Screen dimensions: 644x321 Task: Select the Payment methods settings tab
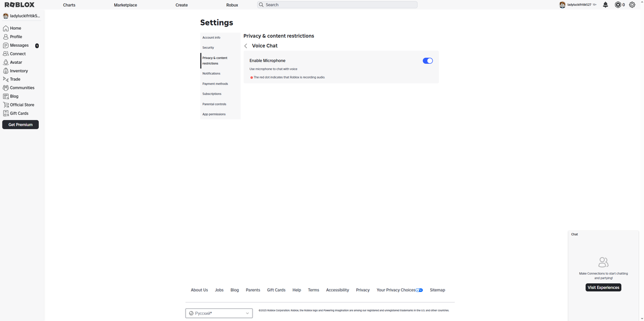click(x=220, y=84)
